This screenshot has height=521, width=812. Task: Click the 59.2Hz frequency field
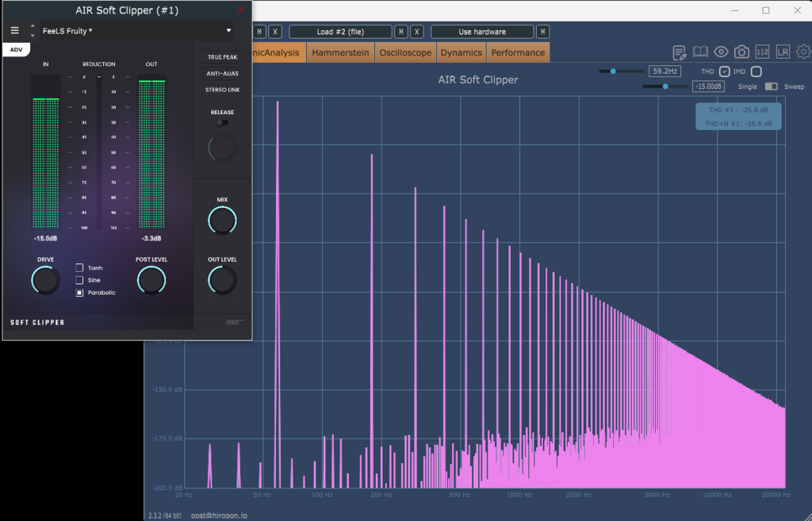point(665,71)
